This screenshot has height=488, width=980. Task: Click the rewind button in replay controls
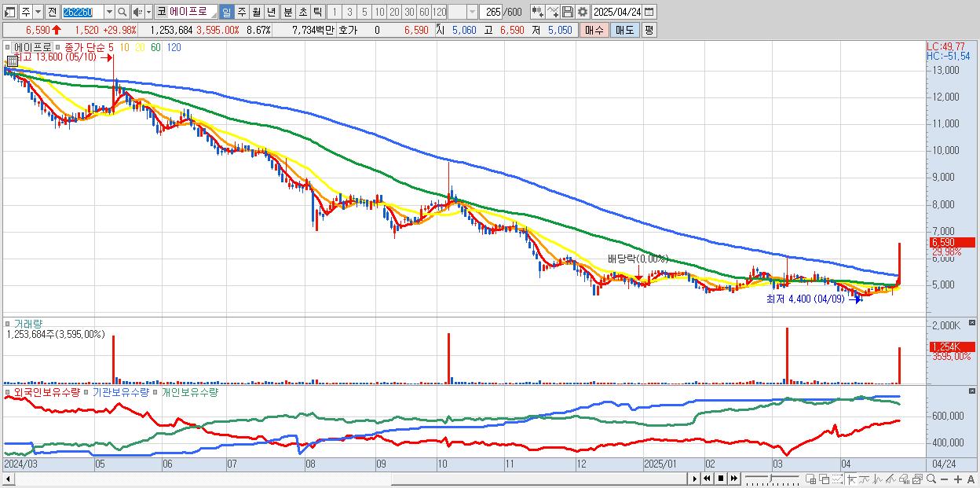(x=707, y=479)
